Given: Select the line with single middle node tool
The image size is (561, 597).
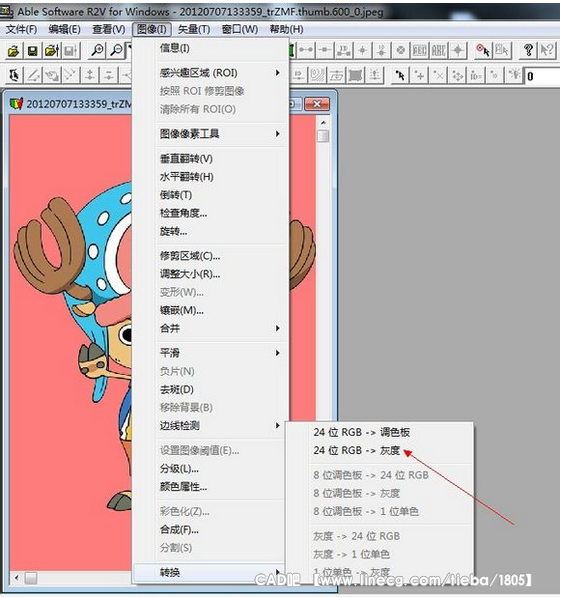Looking at the screenshot, I should point(325,50).
